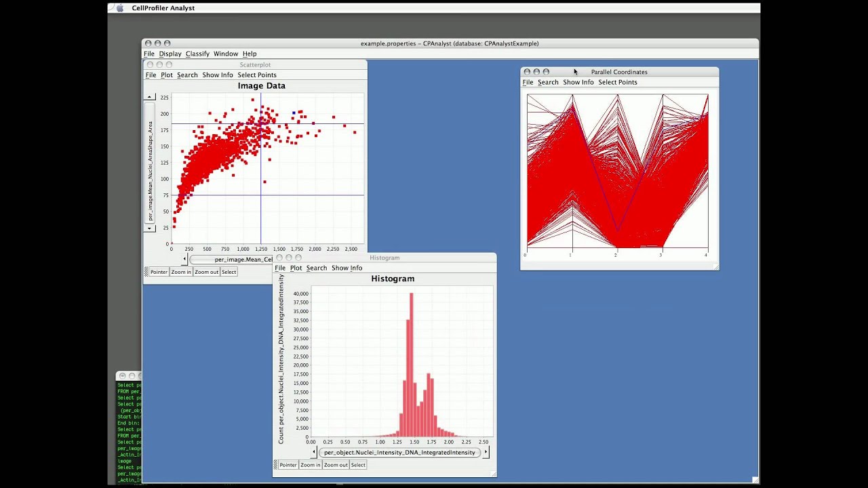The image size is (868, 488).
Task: Click the Scatterplot window title bar
Action: [255, 64]
